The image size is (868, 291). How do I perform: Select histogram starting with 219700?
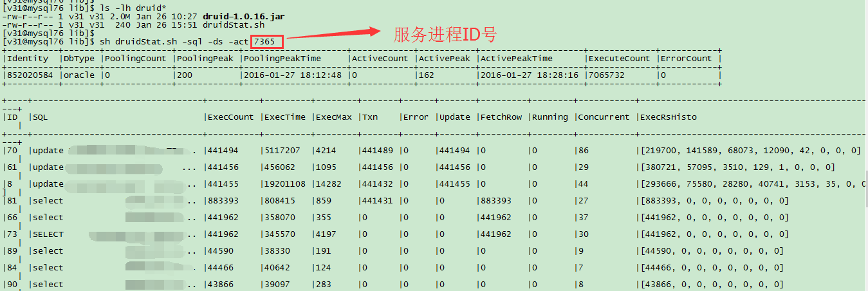point(750,151)
